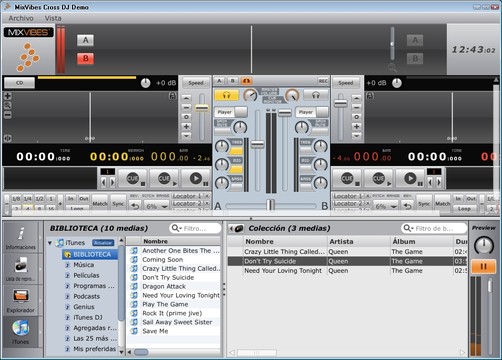Click the iTunes Actualizar button
This screenshot has width=502, height=360.
(x=103, y=243)
